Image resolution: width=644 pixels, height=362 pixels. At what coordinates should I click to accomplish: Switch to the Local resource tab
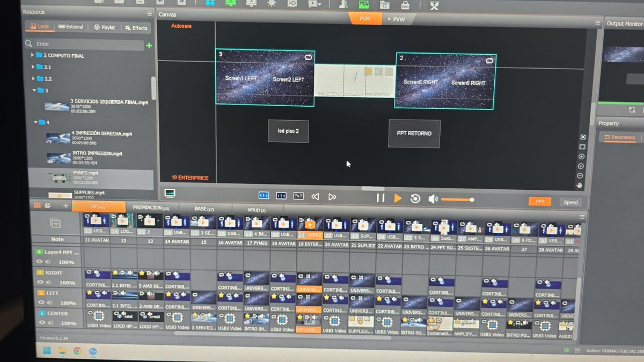tap(40, 26)
